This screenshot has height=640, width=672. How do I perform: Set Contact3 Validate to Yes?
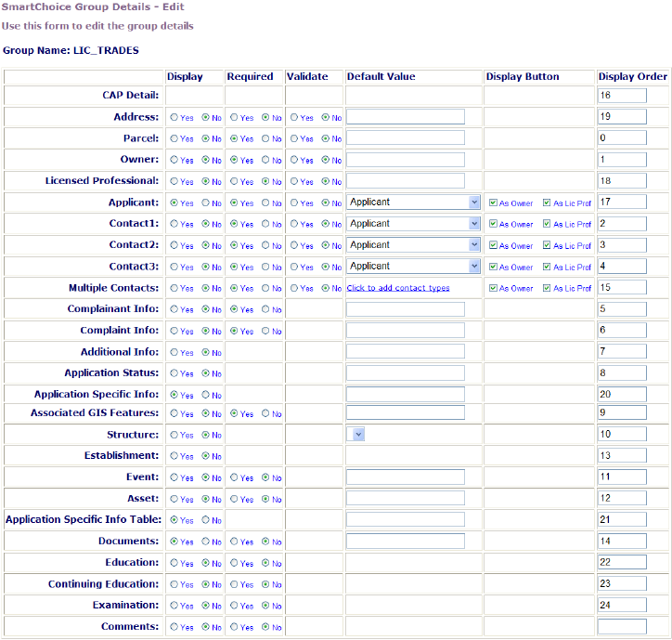[x=294, y=267]
